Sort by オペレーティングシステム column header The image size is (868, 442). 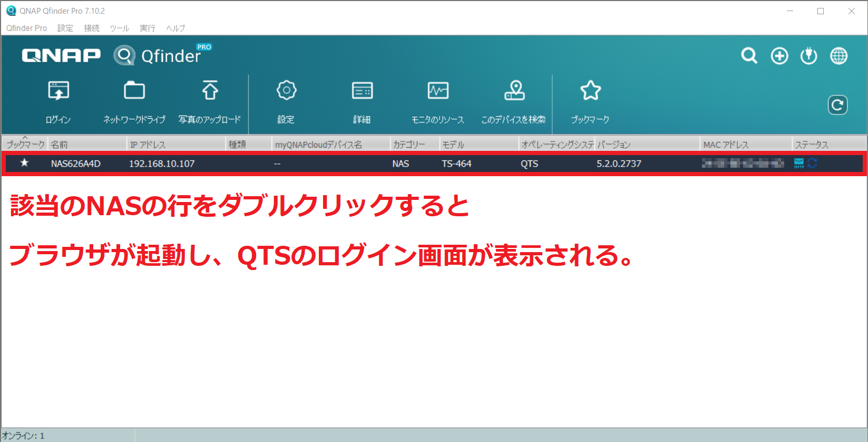[557, 144]
